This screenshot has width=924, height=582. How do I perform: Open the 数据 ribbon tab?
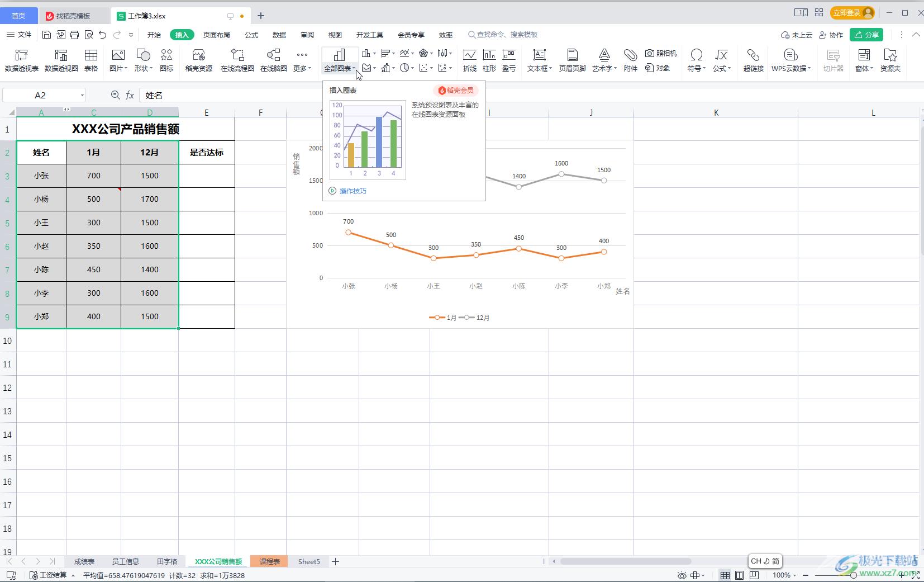click(279, 35)
